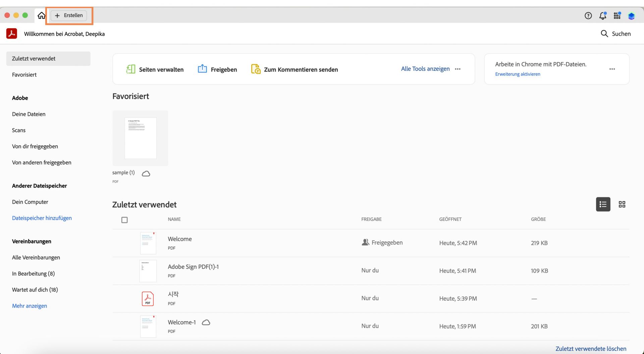Switch to the Favorisiert sidebar section
The height and width of the screenshot is (354, 644).
[x=24, y=74]
